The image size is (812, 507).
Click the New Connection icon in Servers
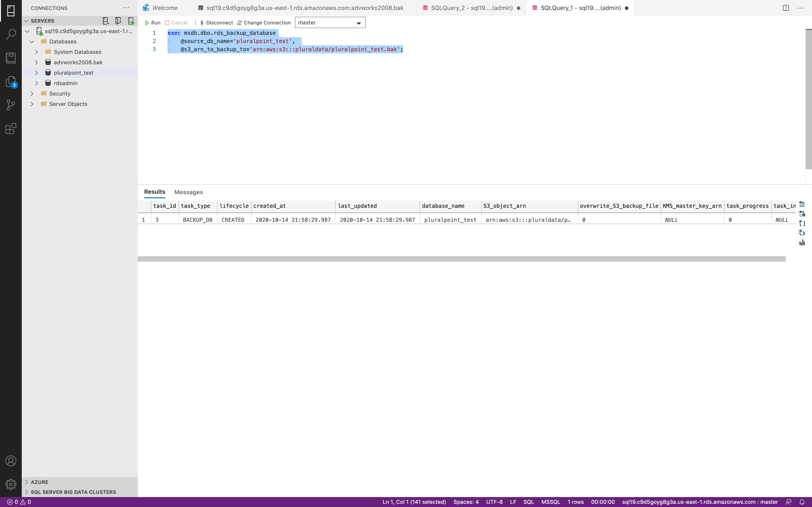point(106,21)
